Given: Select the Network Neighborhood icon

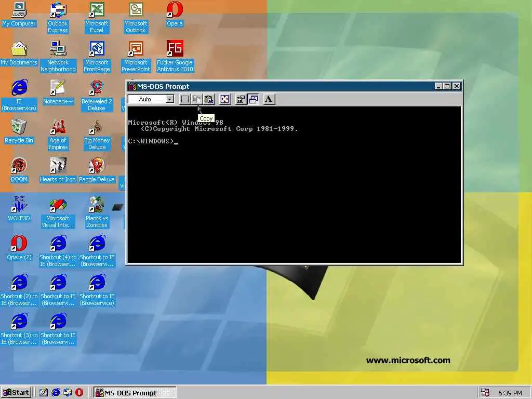Looking at the screenshot, I should click(58, 57).
